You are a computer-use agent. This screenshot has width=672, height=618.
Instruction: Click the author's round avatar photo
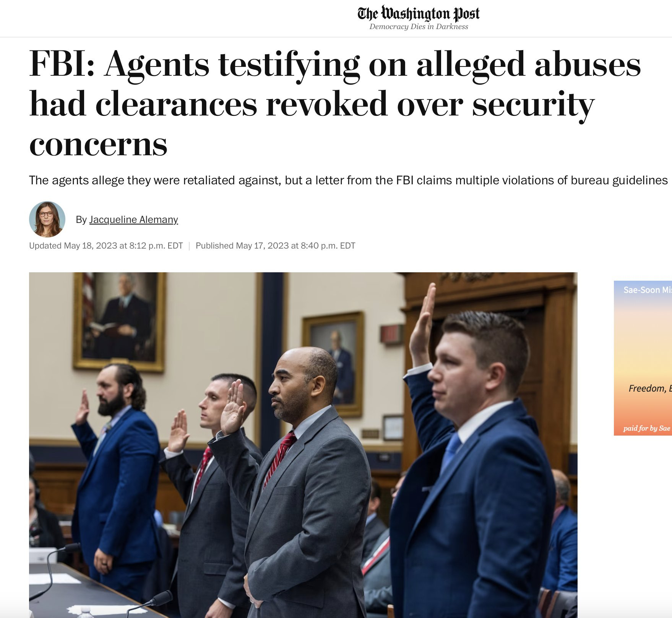point(47,220)
